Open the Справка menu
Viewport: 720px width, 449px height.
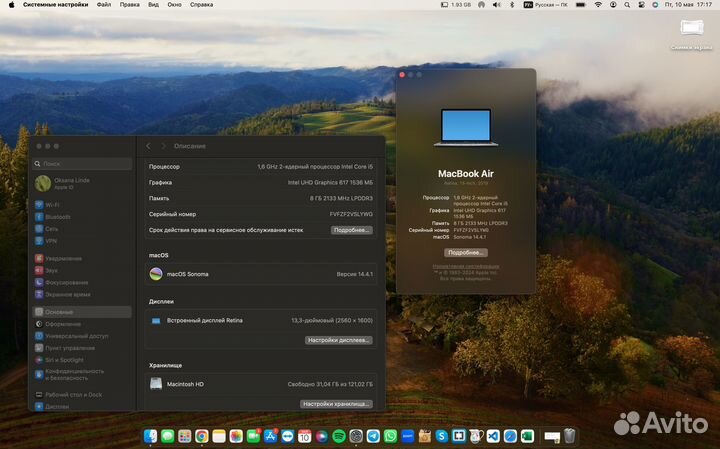pyautogui.click(x=201, y=5)
